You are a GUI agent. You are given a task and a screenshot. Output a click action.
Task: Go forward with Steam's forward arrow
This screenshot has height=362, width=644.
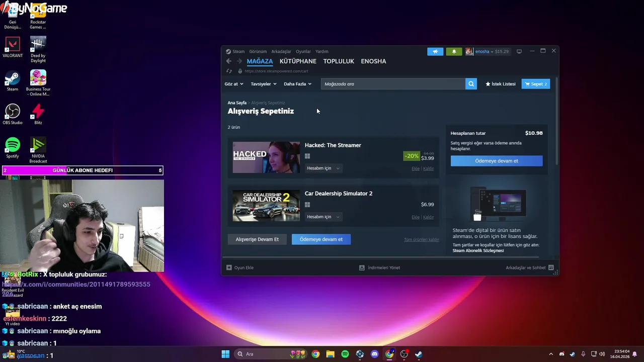tap(239, 61)
